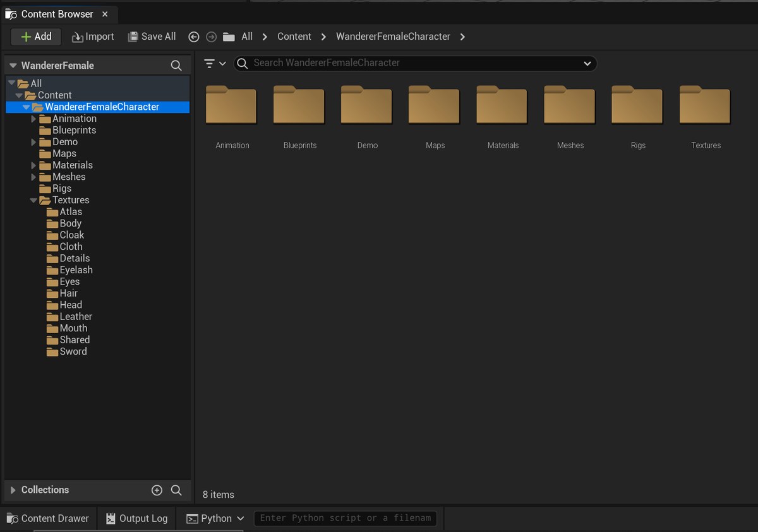Open the Content Drawer

pyautogui.click(x=47, y=518)
